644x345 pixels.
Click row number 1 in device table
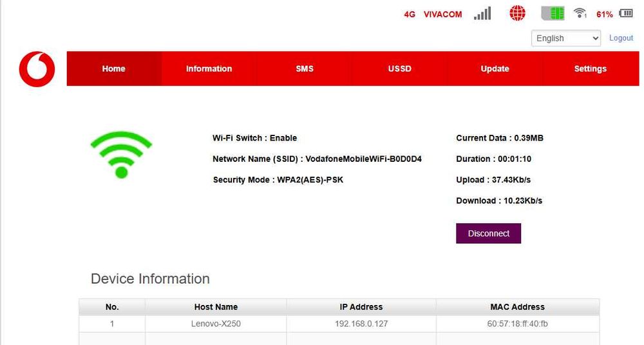point(111,324)
